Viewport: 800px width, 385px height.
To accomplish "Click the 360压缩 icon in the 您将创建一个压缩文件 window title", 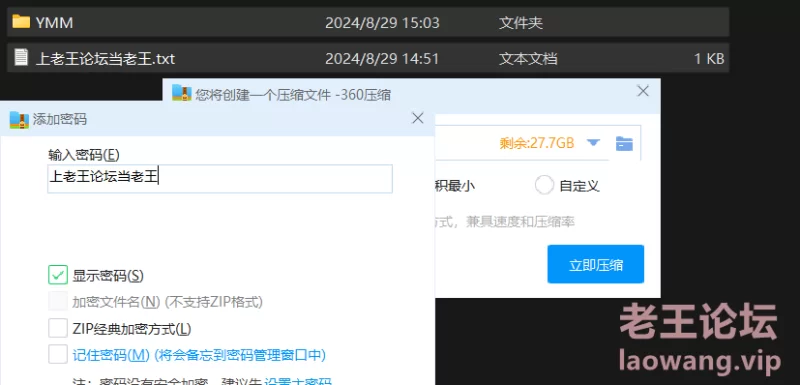I will [x=182, y=92].
